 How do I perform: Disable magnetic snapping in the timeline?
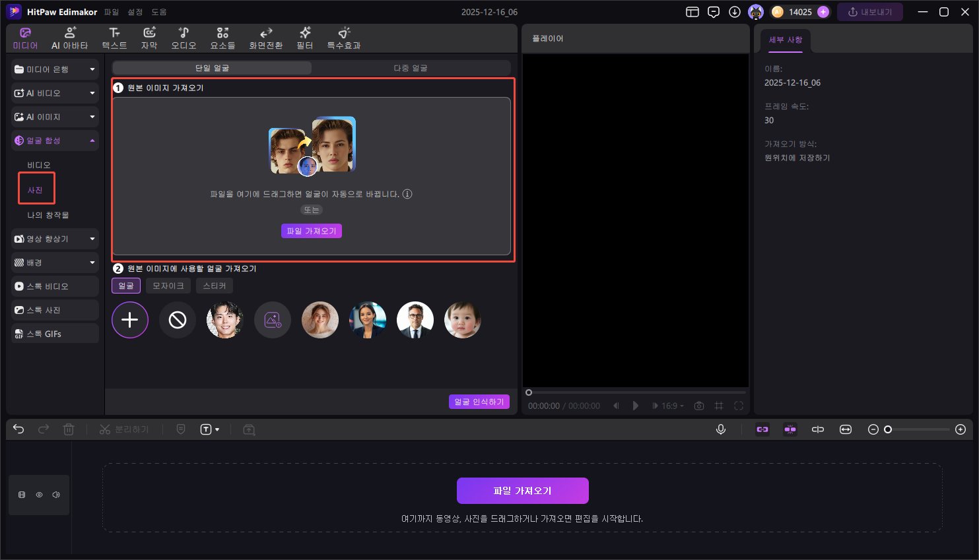click(790, 429)
